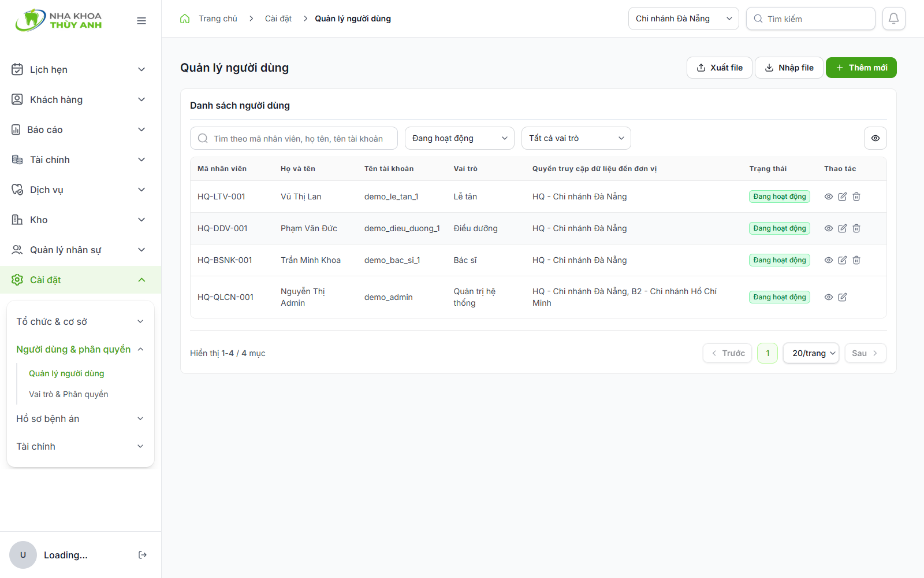Screen dimensions: 924x578
Task: Click the home icon in the breadcrumb
Action: click(185, 18)
